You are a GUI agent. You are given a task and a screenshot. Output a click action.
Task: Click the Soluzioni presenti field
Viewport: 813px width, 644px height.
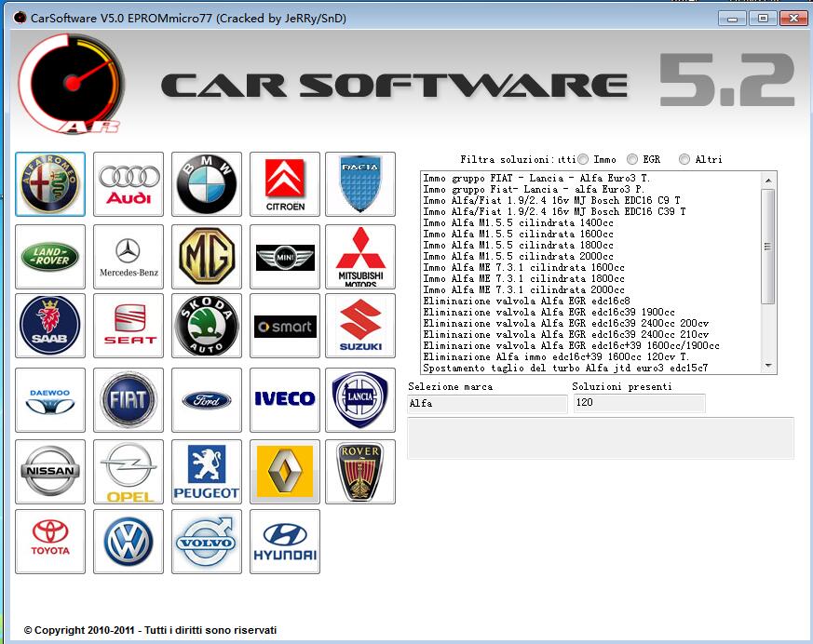[x=639, y=403]
